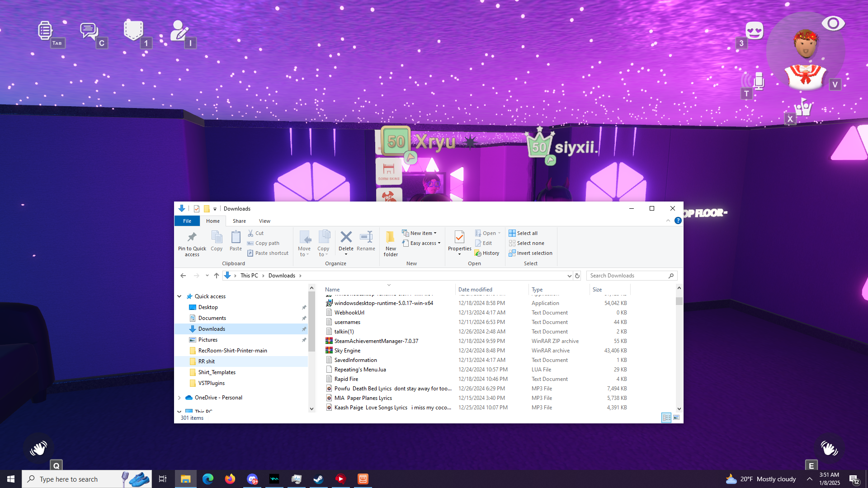
Task: Toggle the Rec Room microphone mute icon
Action: [x=758, y=81]
